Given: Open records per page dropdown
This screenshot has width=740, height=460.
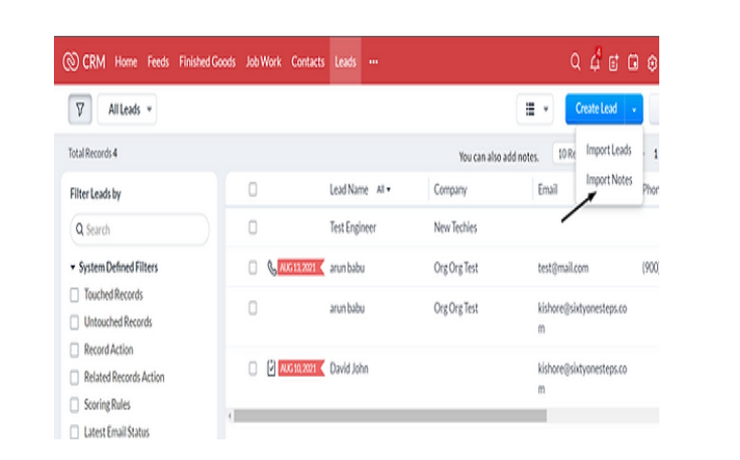Looking at the screenshot, I should 564,154.
